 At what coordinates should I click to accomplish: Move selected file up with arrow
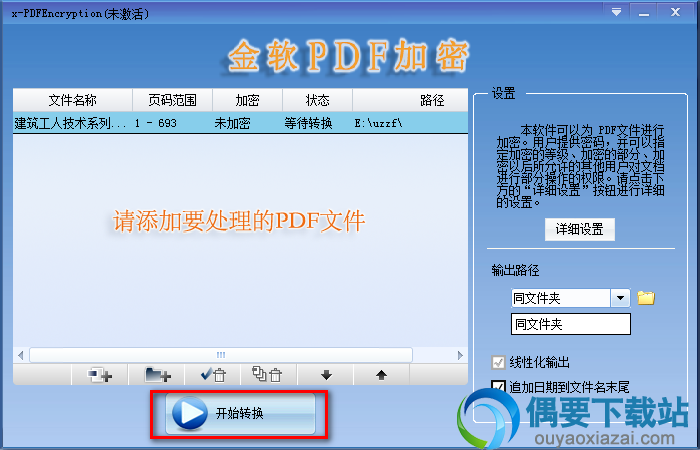click(381, 375)
